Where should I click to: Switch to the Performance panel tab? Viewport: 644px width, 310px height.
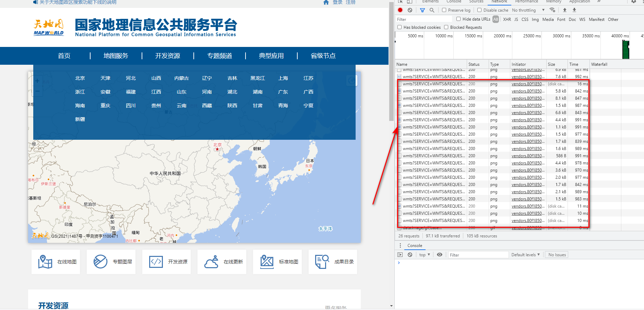coord(527,2)
